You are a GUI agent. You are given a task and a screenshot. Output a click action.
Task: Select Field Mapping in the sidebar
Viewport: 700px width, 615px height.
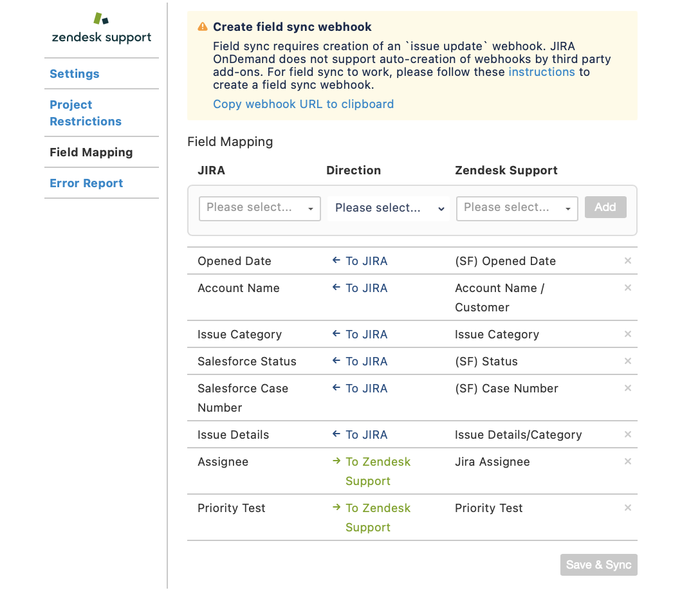click(91, 152)
